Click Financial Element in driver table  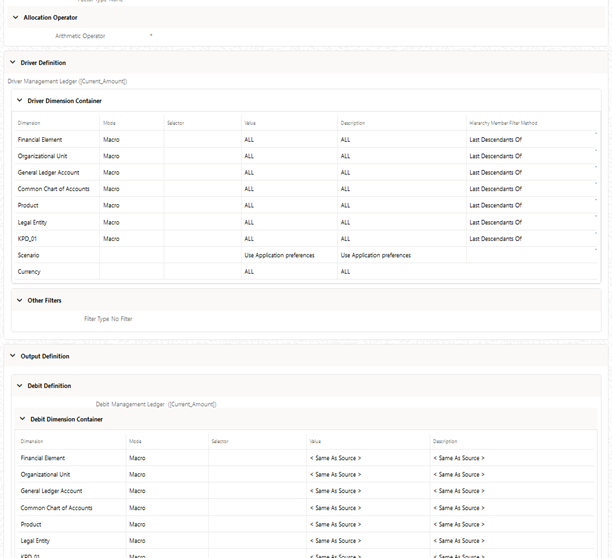(40, 140)
